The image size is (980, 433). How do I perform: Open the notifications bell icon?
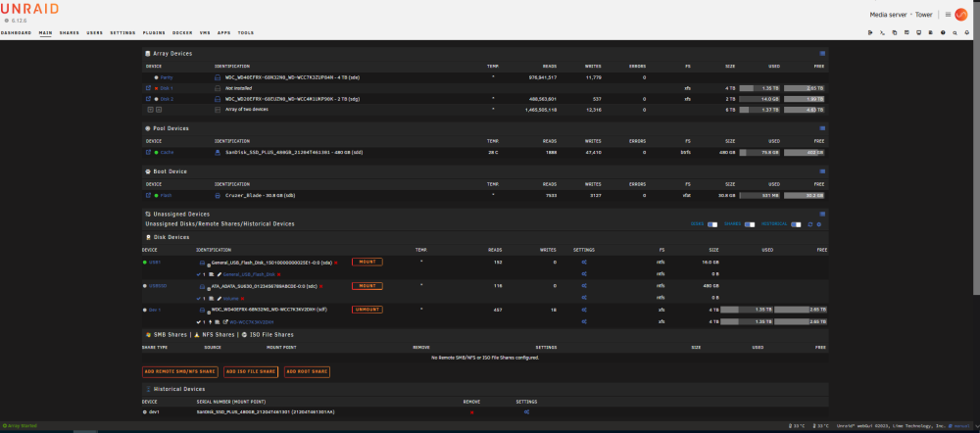[967, 32]
